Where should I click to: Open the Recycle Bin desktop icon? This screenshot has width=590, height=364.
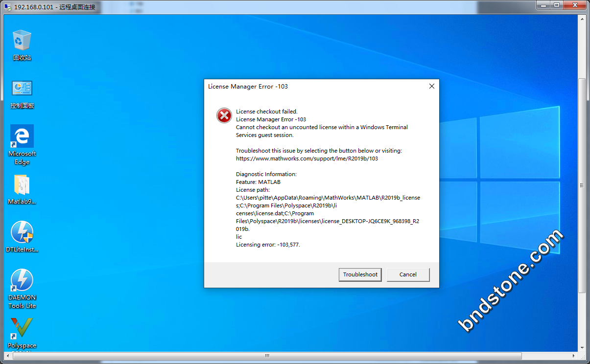[22, 41]
